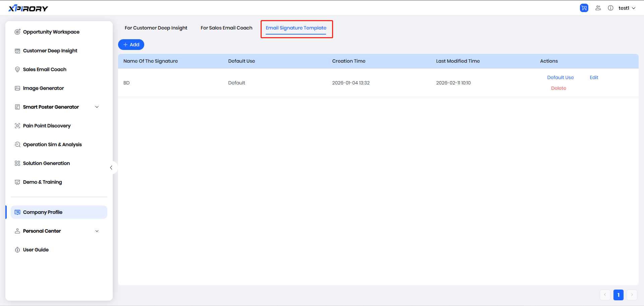Click the Image Generator icon

point(17,88)
